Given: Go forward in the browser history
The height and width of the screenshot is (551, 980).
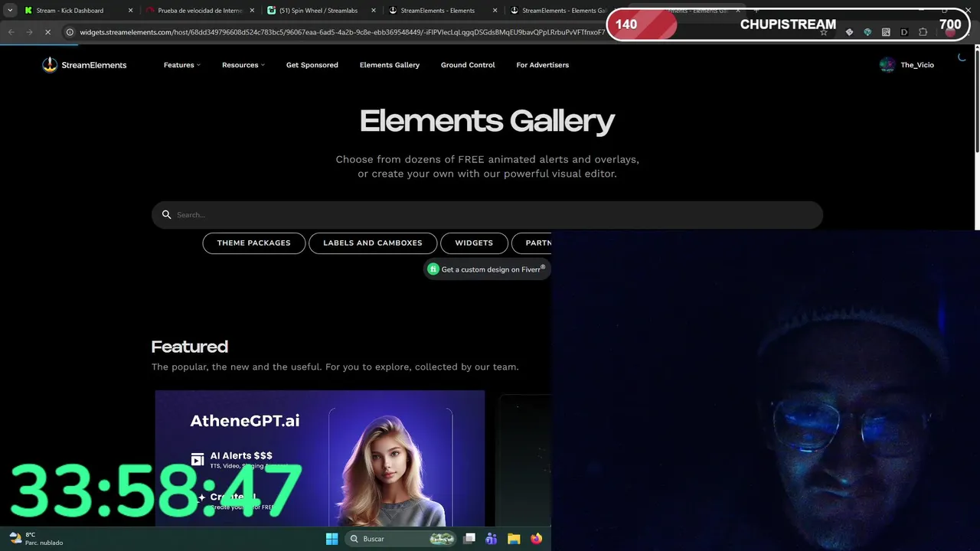Looking at the screenshot, I should click(x=29, y=32).
